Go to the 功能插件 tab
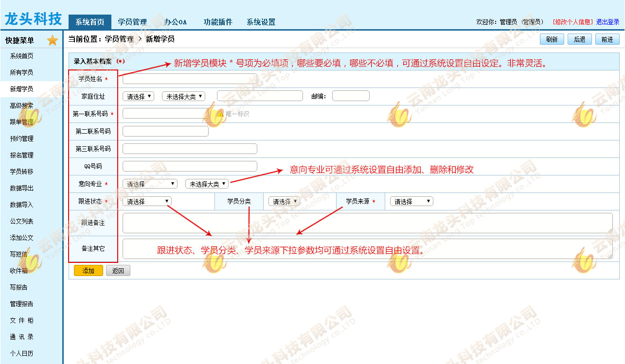Image resolution: width=625 pixels, height=364 pixels. [x=218, y=22]
